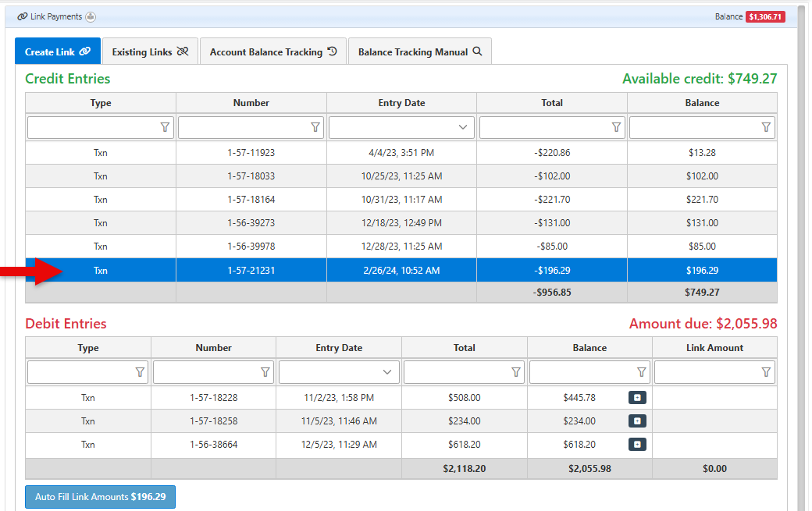
Task: Click the icon next to Link Payments title
Action: pyautogui.click(x=91, y=16)
